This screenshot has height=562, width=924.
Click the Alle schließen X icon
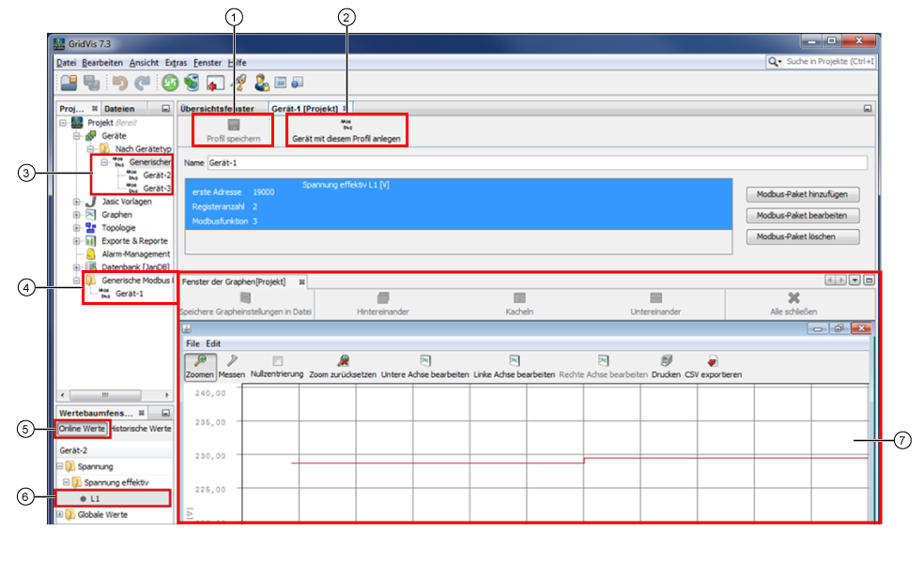coord(793,297)
